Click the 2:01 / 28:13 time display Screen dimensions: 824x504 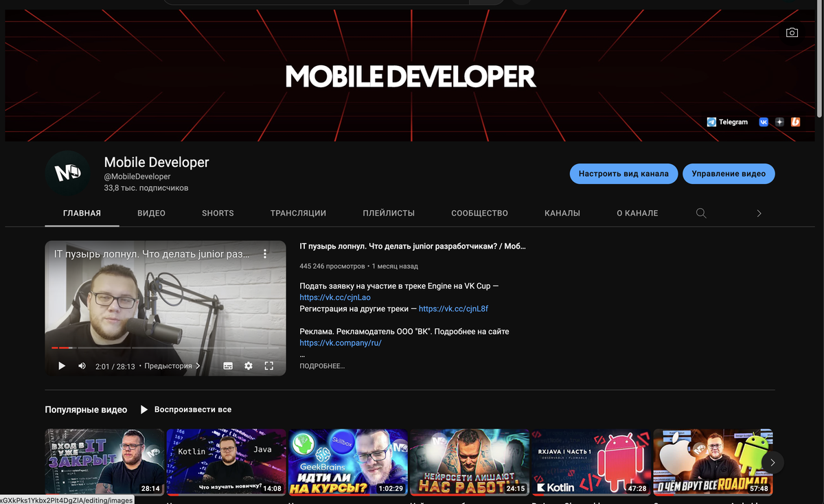[115, 366]
